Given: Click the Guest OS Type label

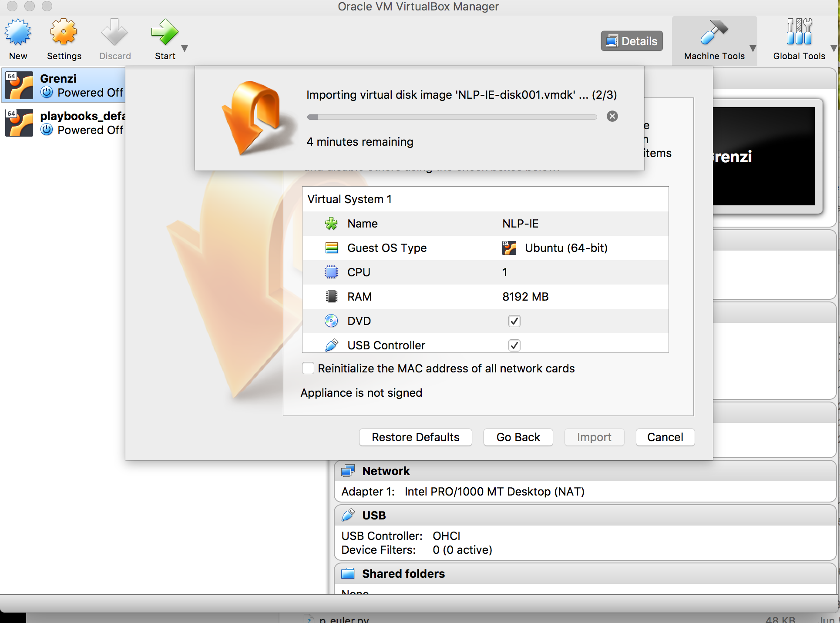Looking at the screenshot, I should click(387, 248).
